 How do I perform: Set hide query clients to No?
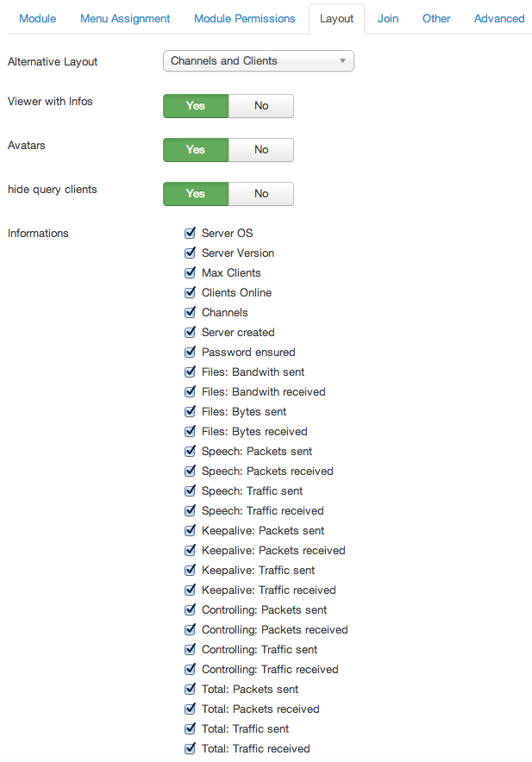tap(261, 193)
